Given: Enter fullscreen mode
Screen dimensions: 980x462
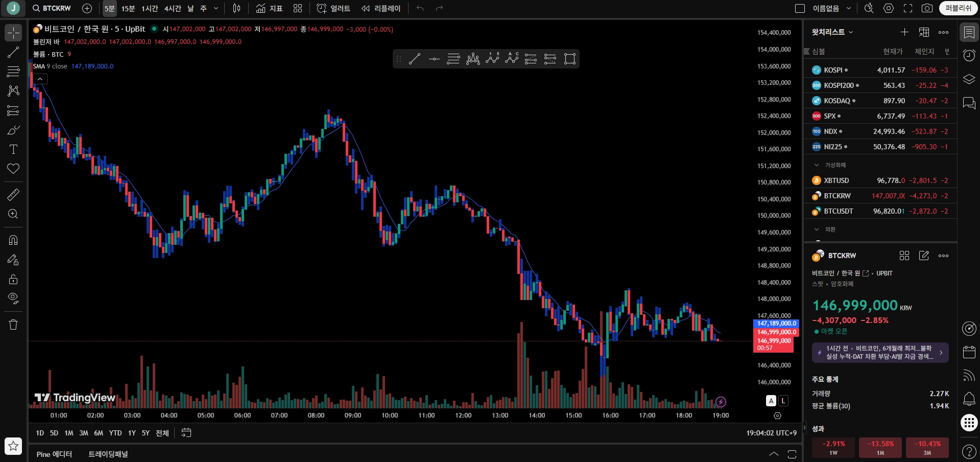Looking at the screenshot, I should coord(908,8).
